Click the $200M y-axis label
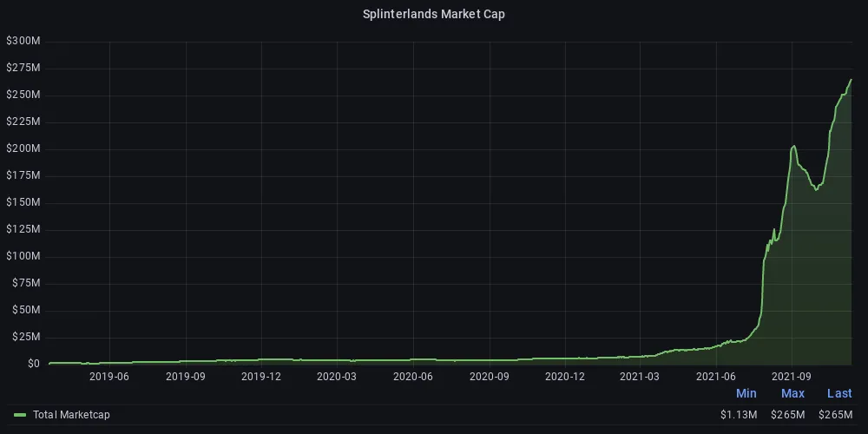 [x=23, y=148]
